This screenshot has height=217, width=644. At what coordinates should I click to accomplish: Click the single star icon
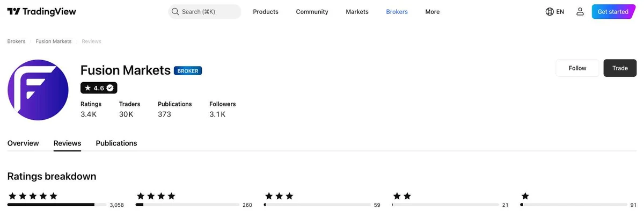click(x=525, y=196)
